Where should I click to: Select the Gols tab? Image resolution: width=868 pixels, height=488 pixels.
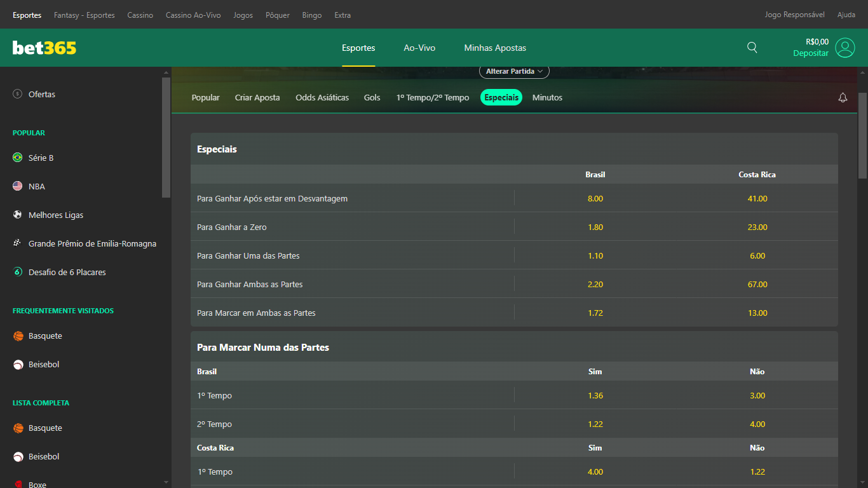[x=372, y=98]
